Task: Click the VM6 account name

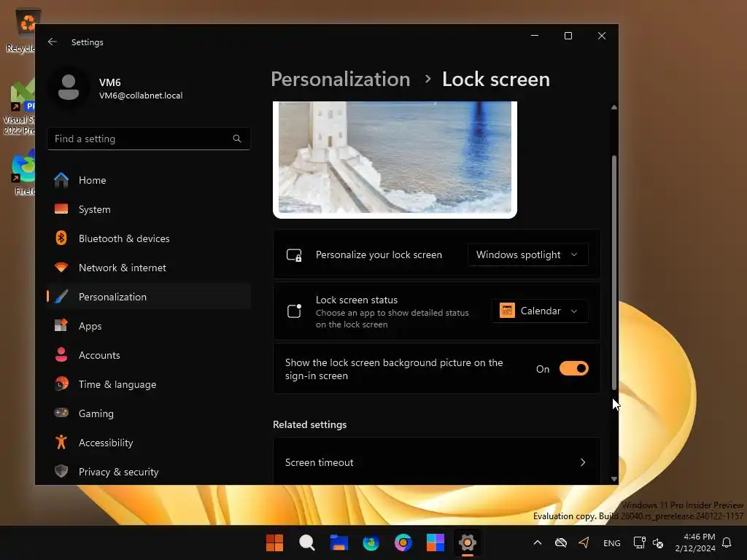Action: tap(110, 82)
